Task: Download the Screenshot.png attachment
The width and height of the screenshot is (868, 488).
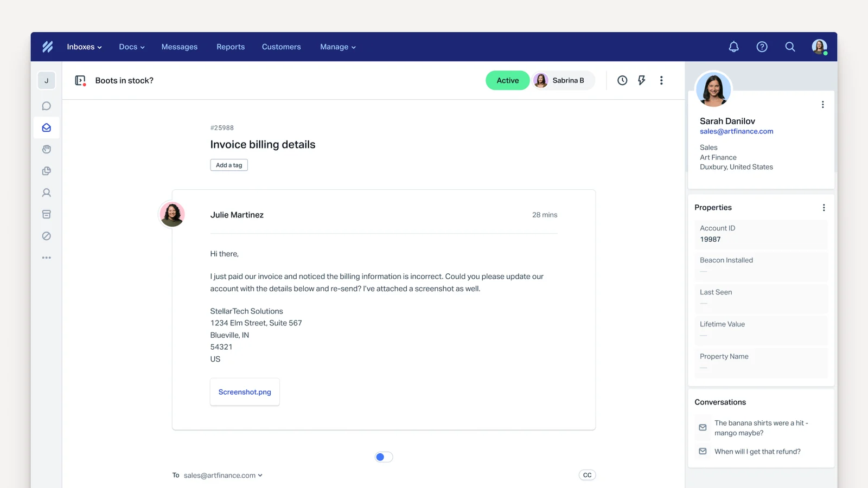Action: click(x=244, y=391)
